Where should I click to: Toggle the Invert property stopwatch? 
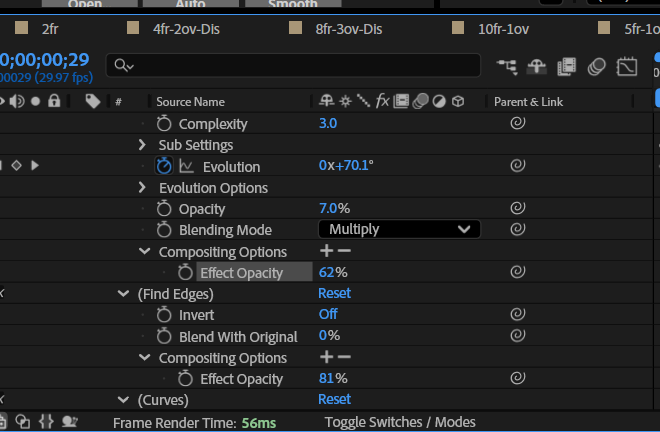[165, 315]
